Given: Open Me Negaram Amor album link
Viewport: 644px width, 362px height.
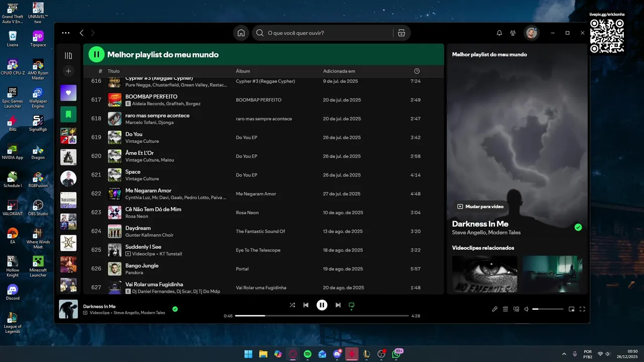Looking at the screenshot, I should tap(256, 194).
